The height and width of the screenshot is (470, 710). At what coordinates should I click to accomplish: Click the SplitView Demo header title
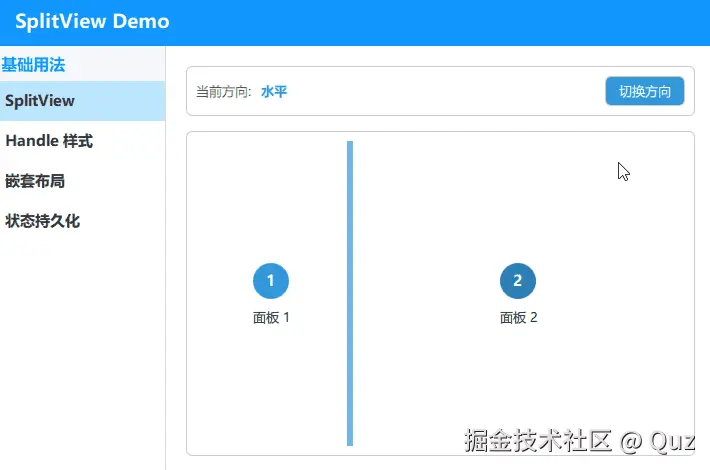[x=92, y=21]
